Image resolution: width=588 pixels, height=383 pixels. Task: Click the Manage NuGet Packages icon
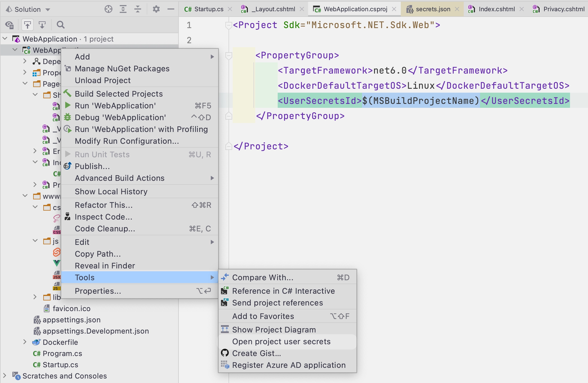(x=68, y=68)
